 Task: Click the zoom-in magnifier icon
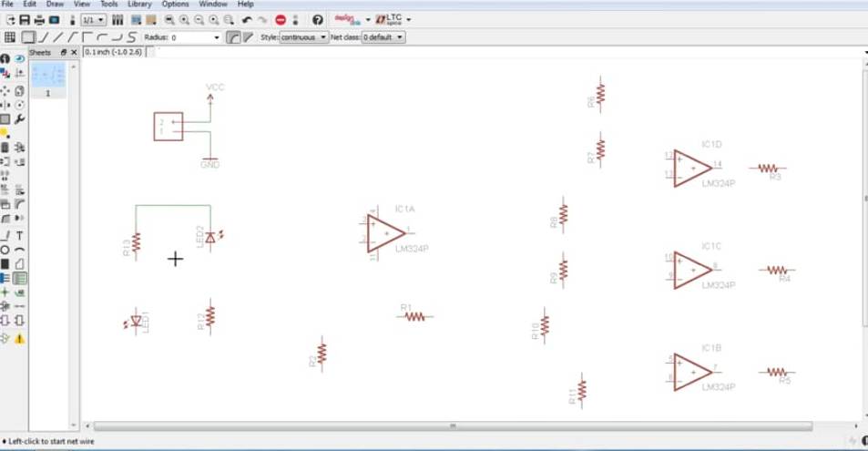[x=184, y=20]
